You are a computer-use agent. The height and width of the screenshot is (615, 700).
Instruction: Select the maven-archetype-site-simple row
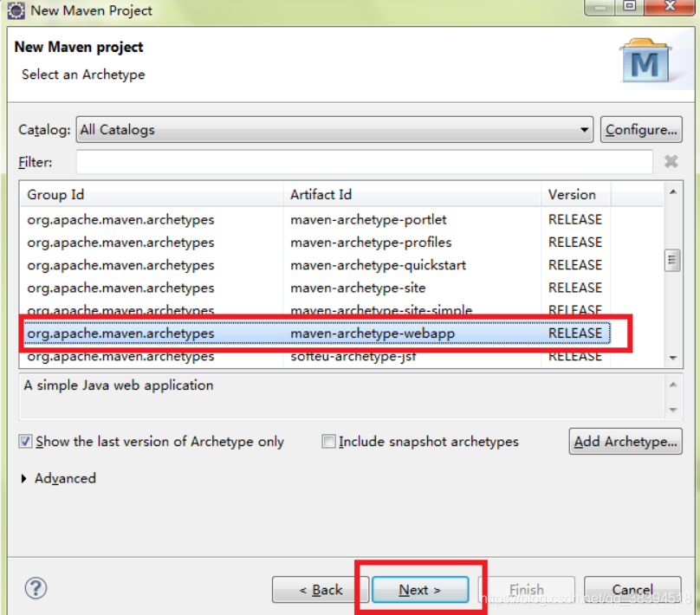315,309
